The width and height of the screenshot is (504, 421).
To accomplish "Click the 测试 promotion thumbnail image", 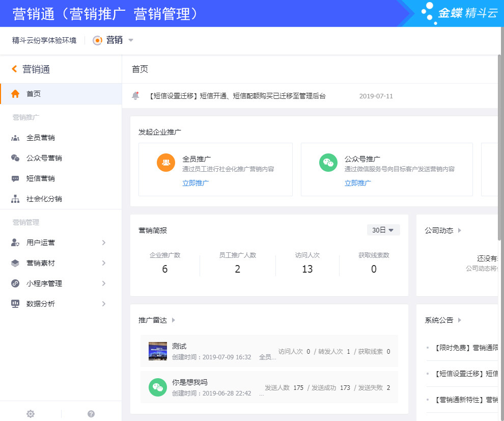I will click(x=157, y=351).
